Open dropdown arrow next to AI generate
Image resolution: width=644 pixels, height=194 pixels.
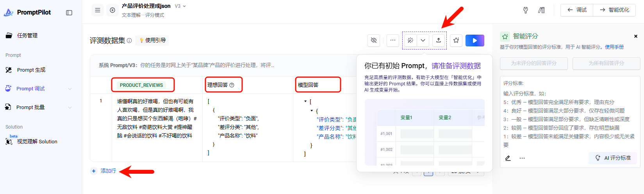423,40
